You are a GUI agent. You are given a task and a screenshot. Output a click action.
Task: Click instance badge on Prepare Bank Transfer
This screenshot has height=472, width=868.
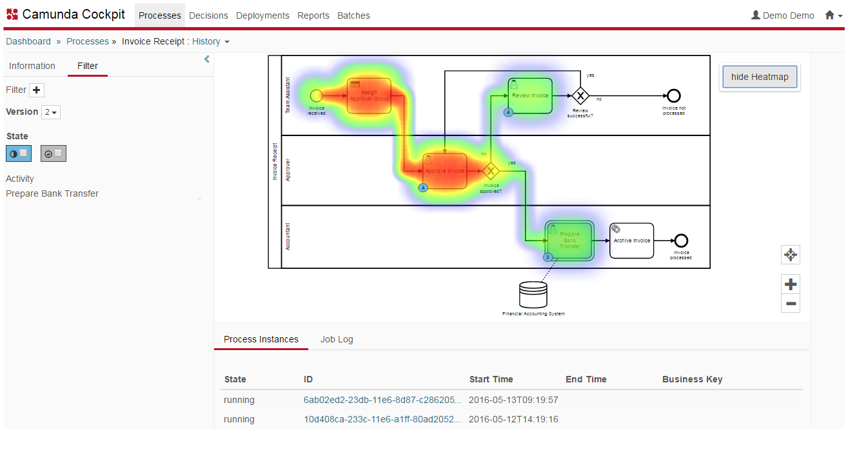pos(548,257)
